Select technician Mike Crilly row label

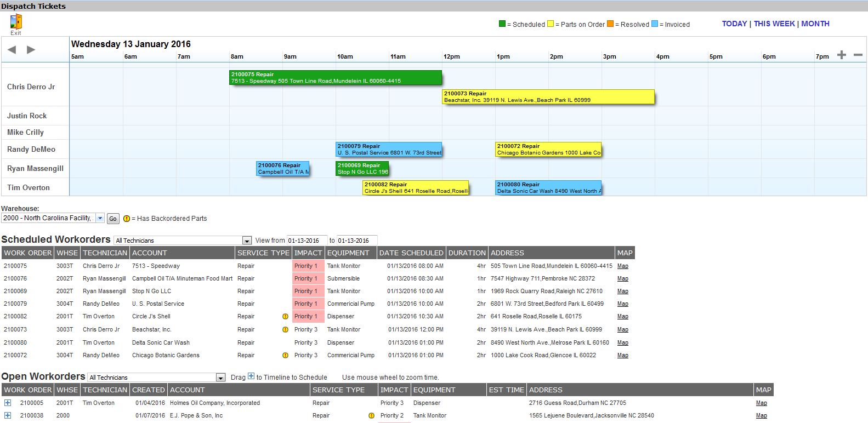[25, 132]
